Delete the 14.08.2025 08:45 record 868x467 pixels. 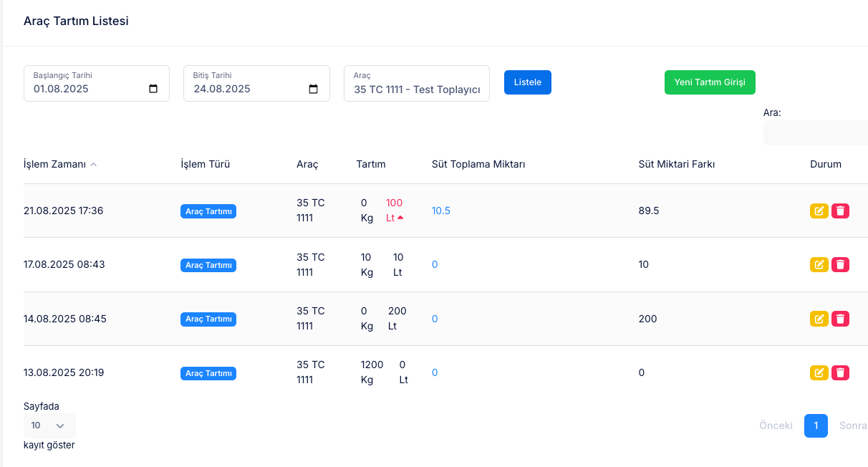click(x=841, y=319)
